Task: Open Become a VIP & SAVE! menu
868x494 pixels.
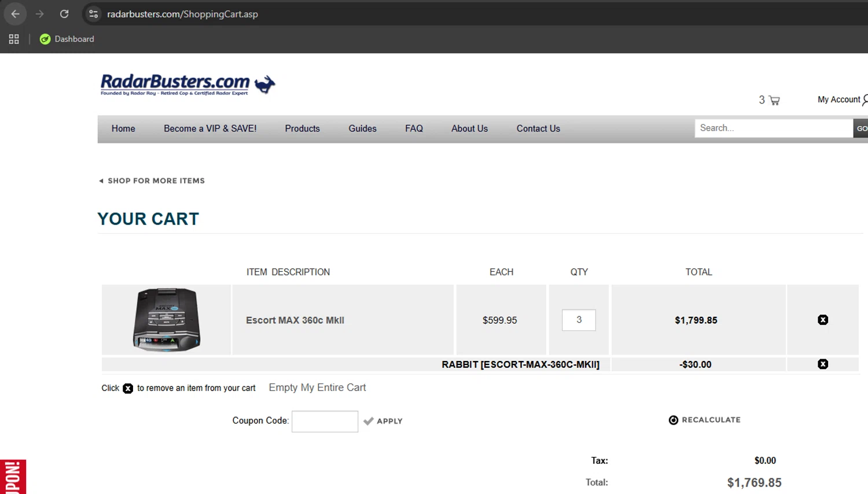Action: coord(210,128)
